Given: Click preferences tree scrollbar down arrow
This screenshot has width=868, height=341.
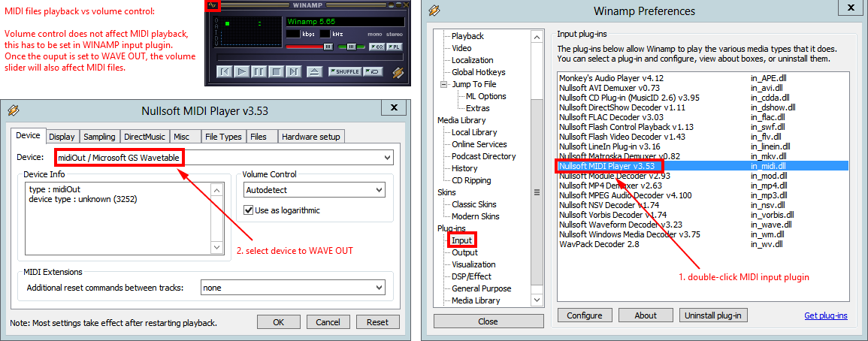Looking at the screenshot, I should (536, 300).
